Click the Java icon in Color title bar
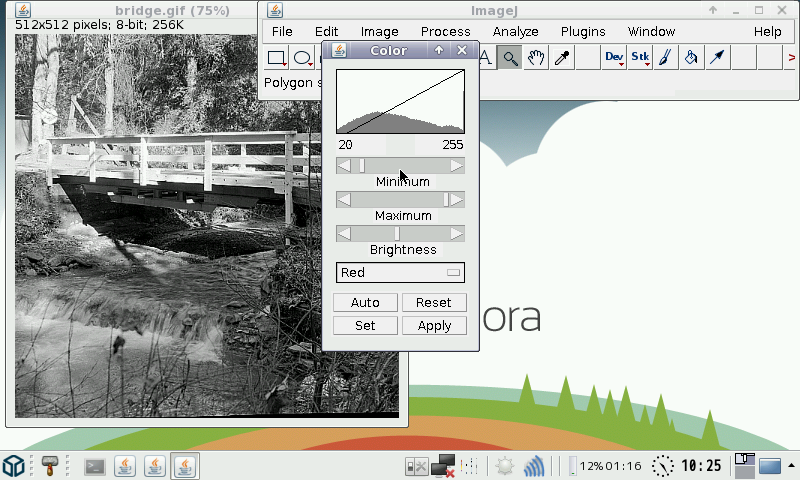 pos(339,50)
